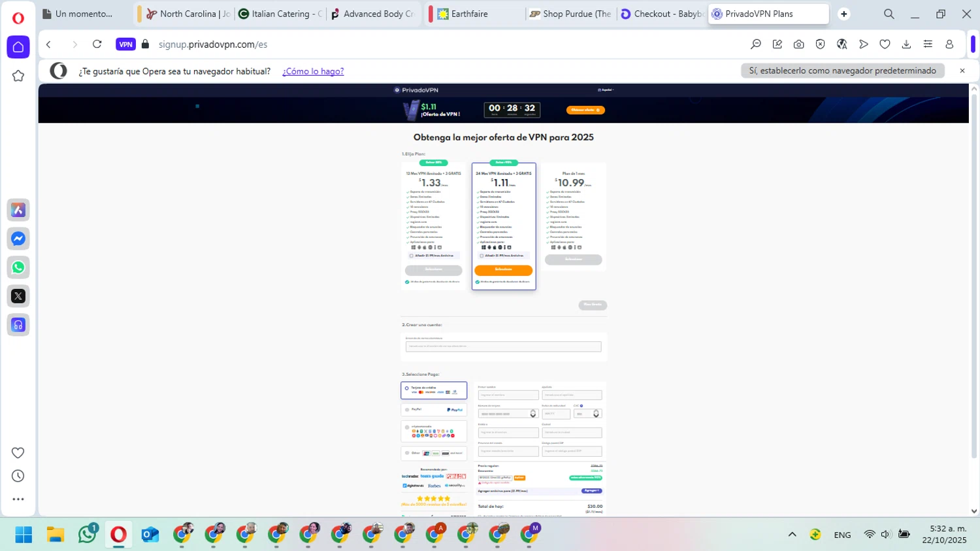Add page to bookmarks heart icon
This screenshot has width=980, height=551.
pos(885,44)
